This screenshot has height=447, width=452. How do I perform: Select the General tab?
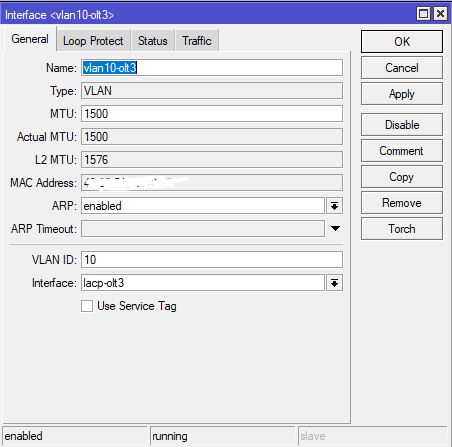(30, 39)
